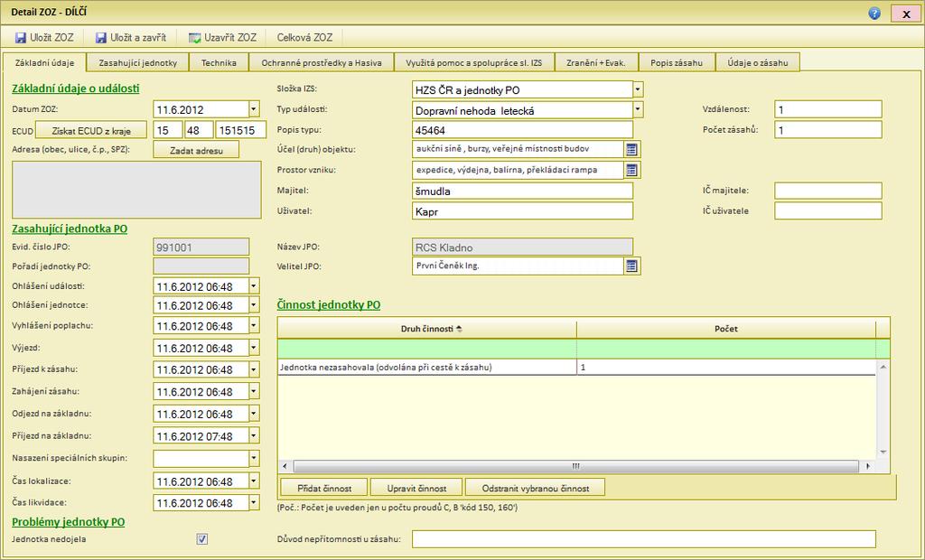Click horizontal scrollbar of activity table
Screen dimensions: 925x560
point(575,466)
